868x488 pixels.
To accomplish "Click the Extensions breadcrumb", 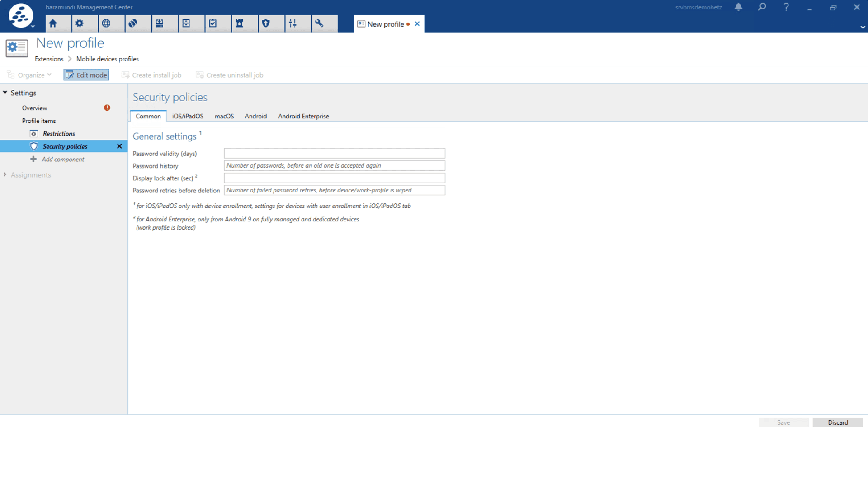I will tap(49, 59).
